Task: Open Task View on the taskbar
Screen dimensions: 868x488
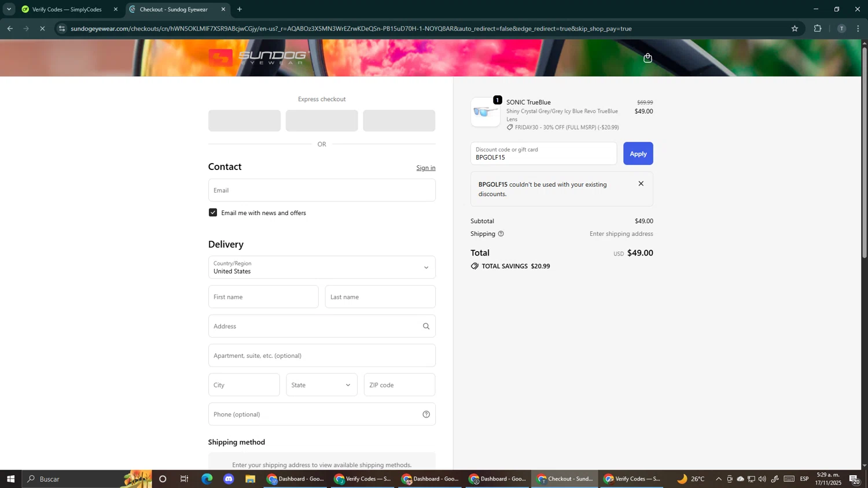Action: click(185, 479)
